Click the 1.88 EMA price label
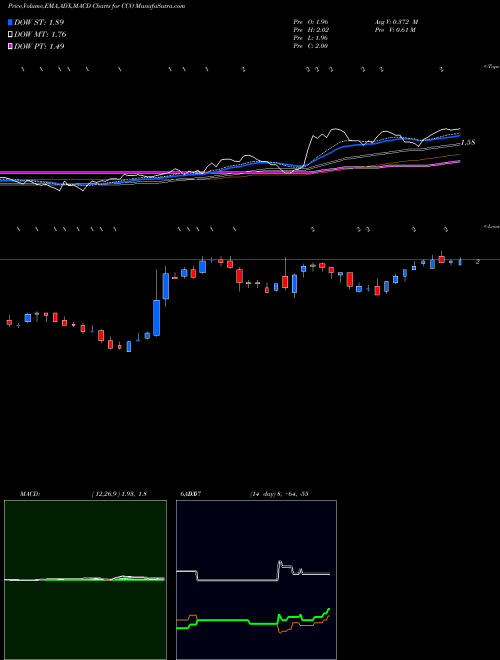Image resolution: width=500 pixels, height=660 pixels. (468, 143)
